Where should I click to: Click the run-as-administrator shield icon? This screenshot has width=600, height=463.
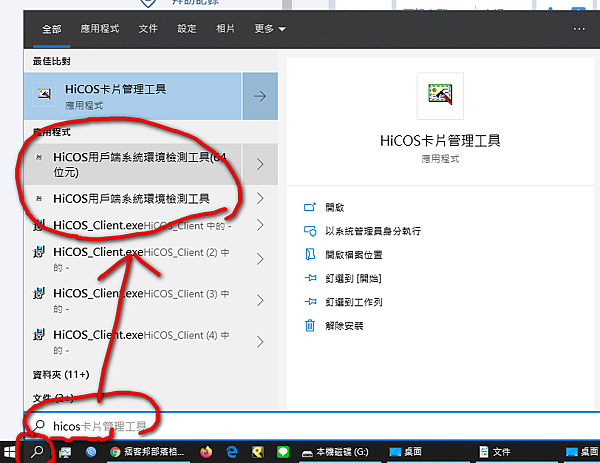[310, 231]
